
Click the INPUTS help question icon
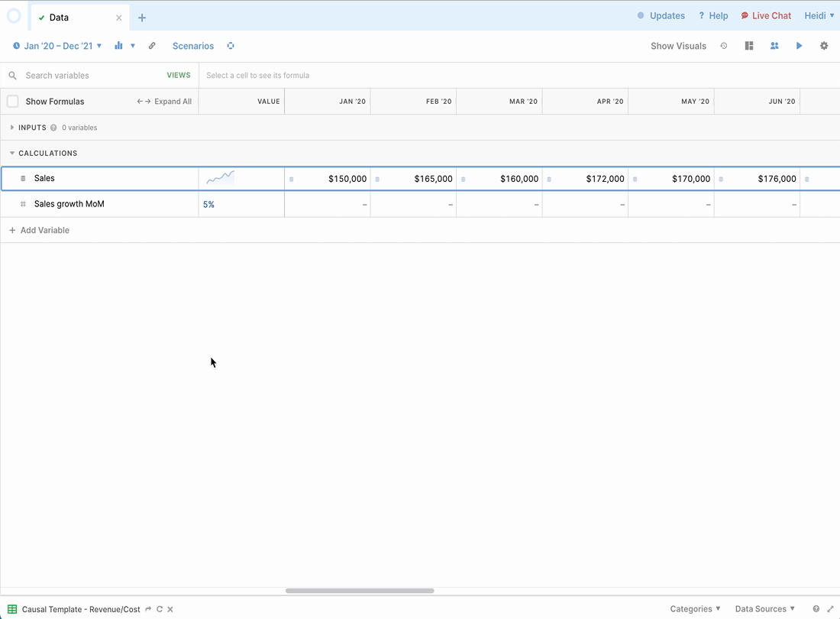pyautogui.click(x=53, y=128)
